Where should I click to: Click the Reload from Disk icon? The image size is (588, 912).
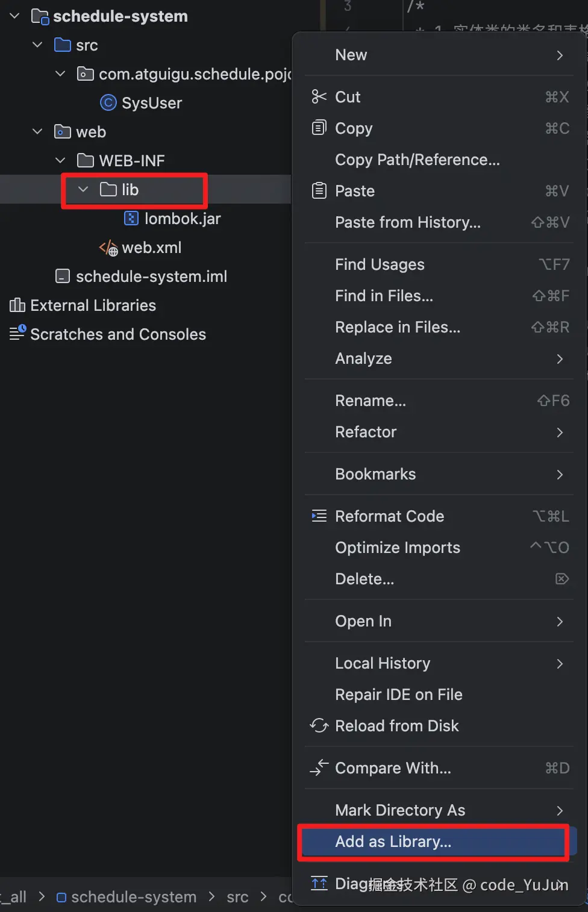319,726
